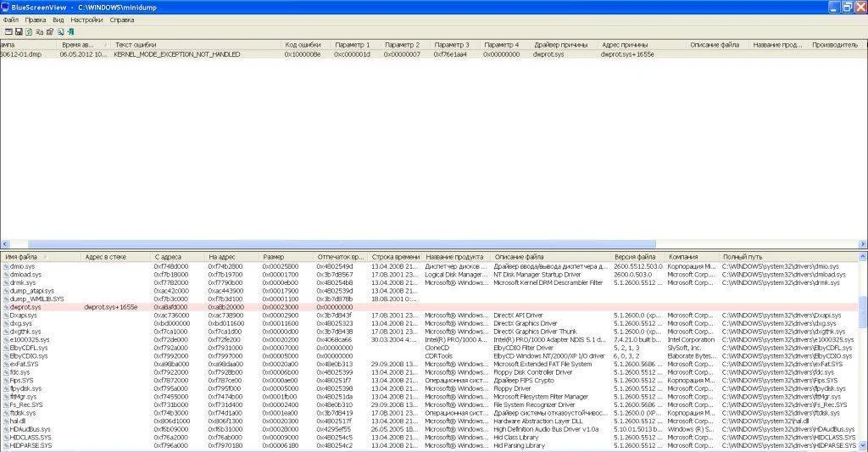Select the dmload.sys driver row

(430, 274)
